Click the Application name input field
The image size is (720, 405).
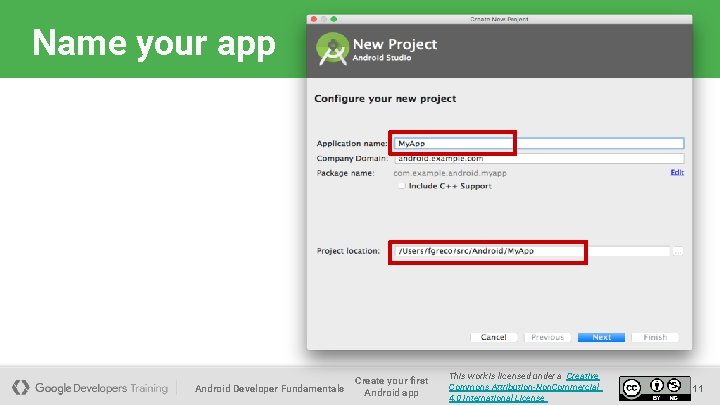pyautogui.click(x=539, y=143)
